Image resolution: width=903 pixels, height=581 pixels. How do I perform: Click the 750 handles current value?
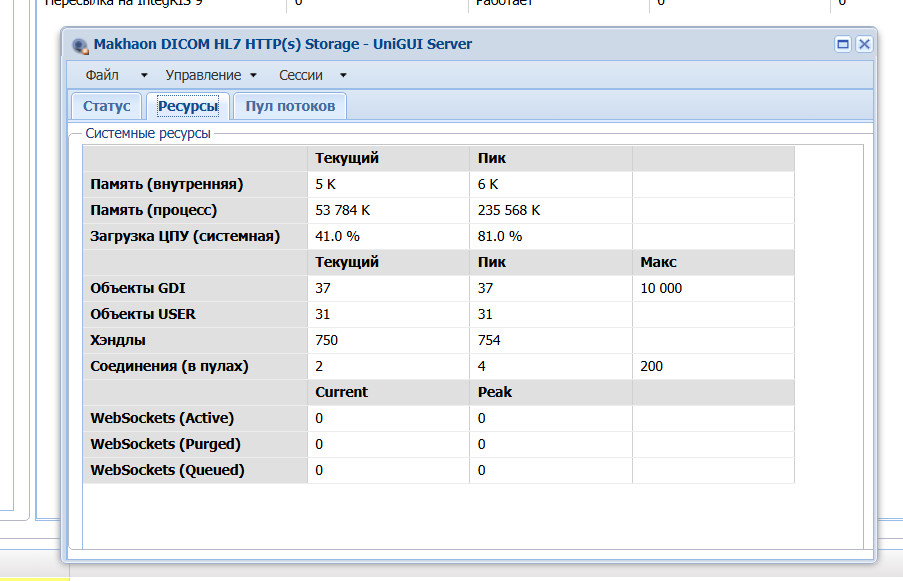point(327,340)
